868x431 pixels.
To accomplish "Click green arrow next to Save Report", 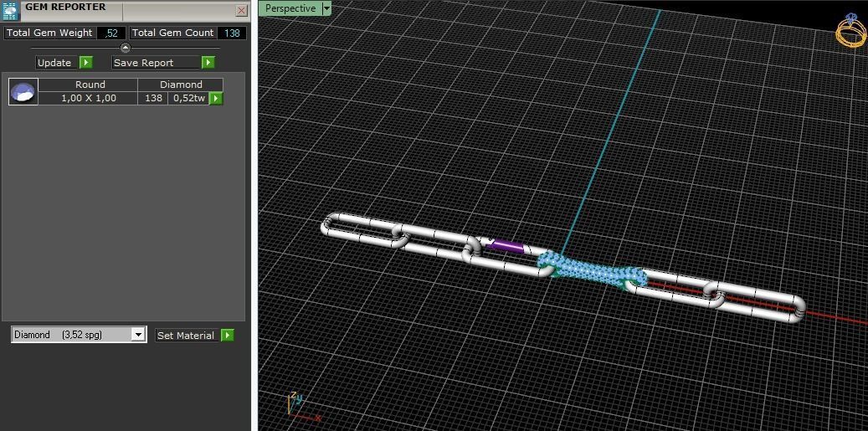I will pos(208,63).
